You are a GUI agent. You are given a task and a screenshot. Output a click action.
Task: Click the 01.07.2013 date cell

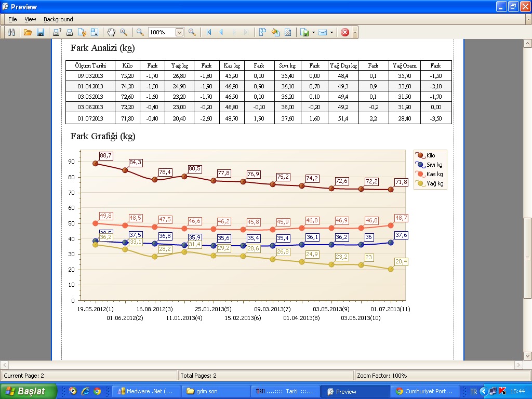(x=90, y=118)
